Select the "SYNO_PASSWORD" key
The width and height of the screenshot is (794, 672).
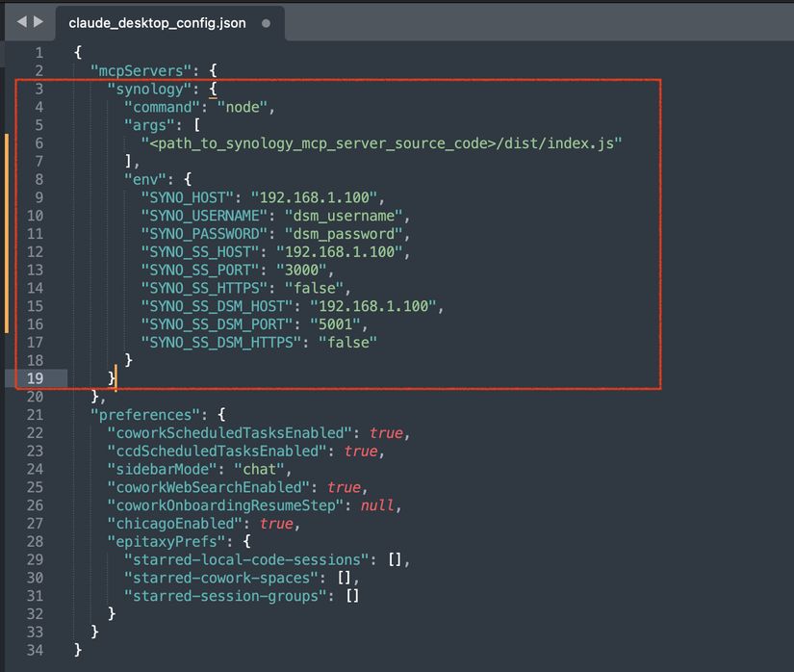[204, 234]
